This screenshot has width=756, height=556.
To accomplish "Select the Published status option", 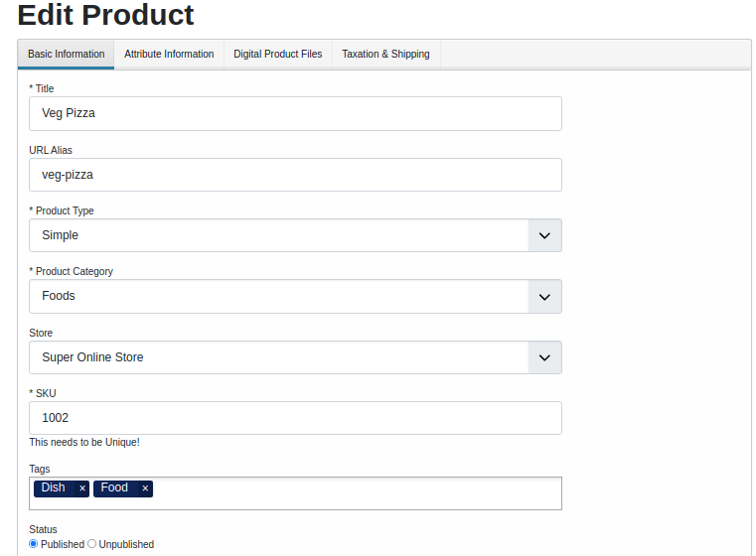I will tap(34, 544).
